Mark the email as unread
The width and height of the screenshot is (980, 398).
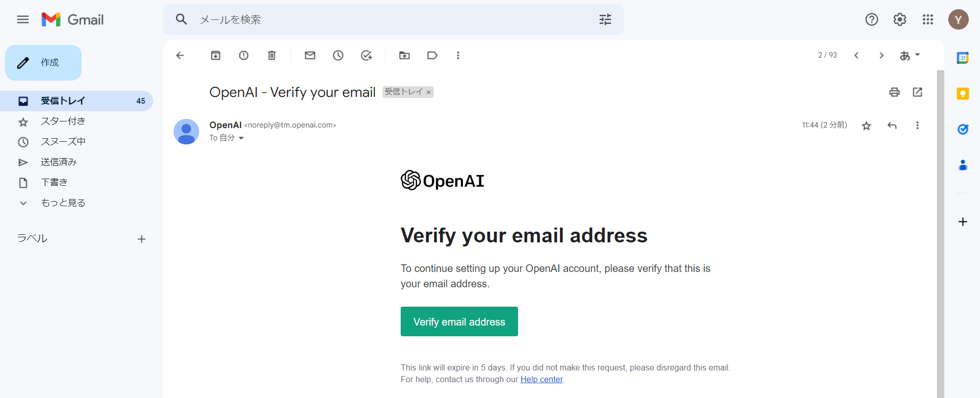point(310,56)
